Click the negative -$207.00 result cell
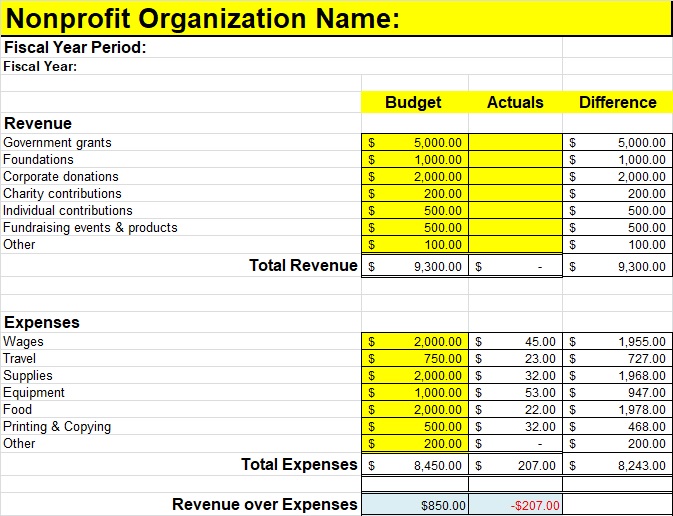 (515, 505)
